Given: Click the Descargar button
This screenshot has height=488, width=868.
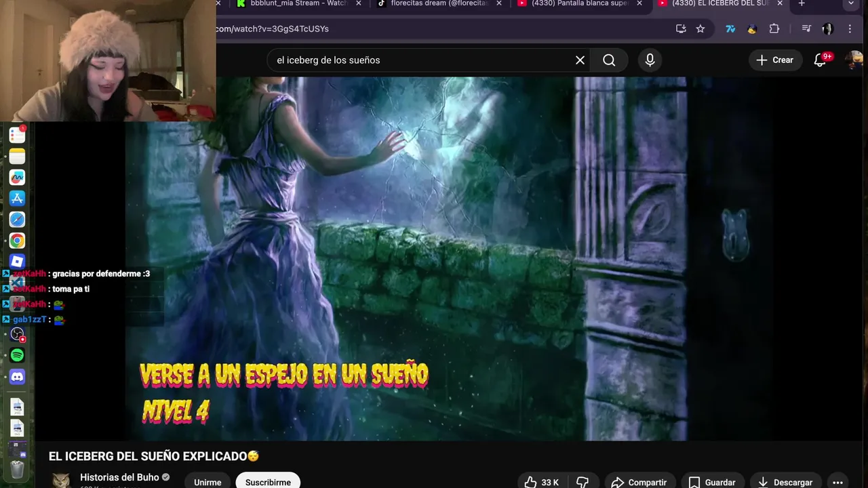Looking at the screenshot, I should tap(785, 482).
